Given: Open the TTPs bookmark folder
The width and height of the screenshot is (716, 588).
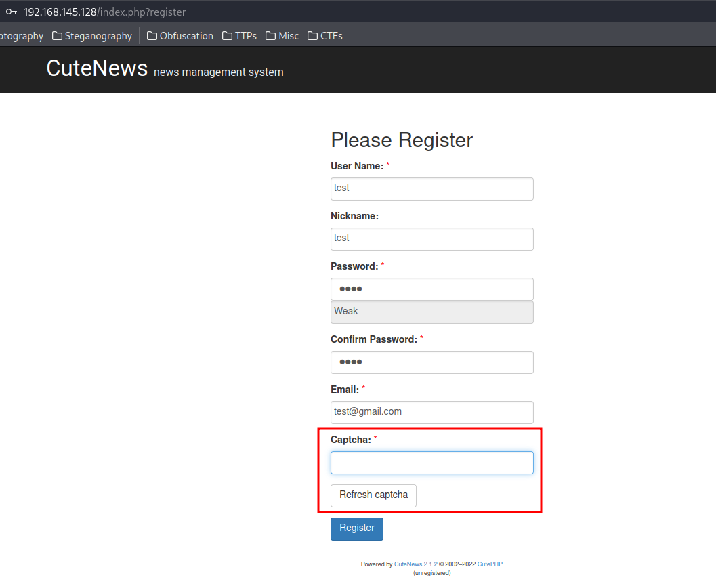Looking at the screenshot, I should (x=239, y=36).
